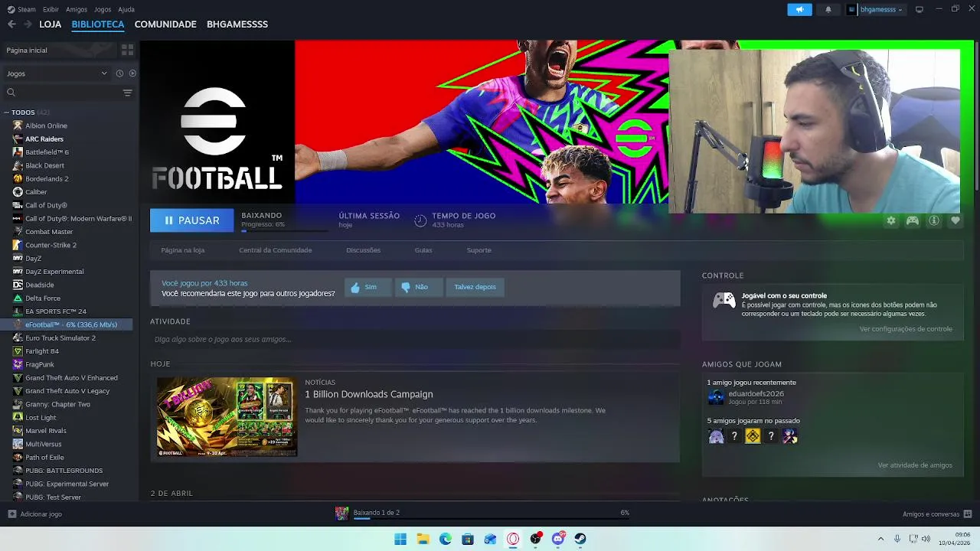Open Guias link
Viewport: 980px width, 551px height.
(x=423, y=250)
